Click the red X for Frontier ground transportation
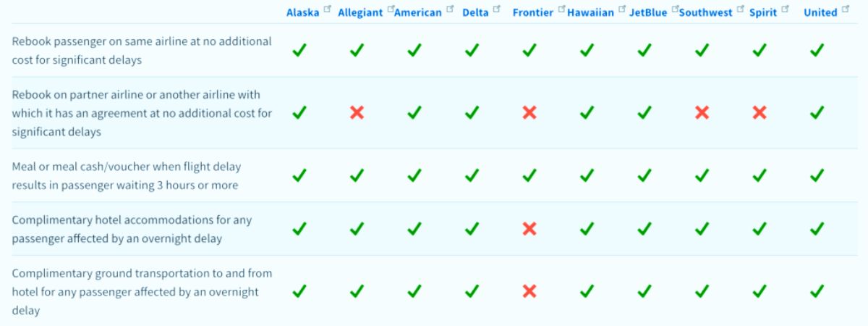The width and height of the screenshot is (868, 326). (x=529, y=291)
